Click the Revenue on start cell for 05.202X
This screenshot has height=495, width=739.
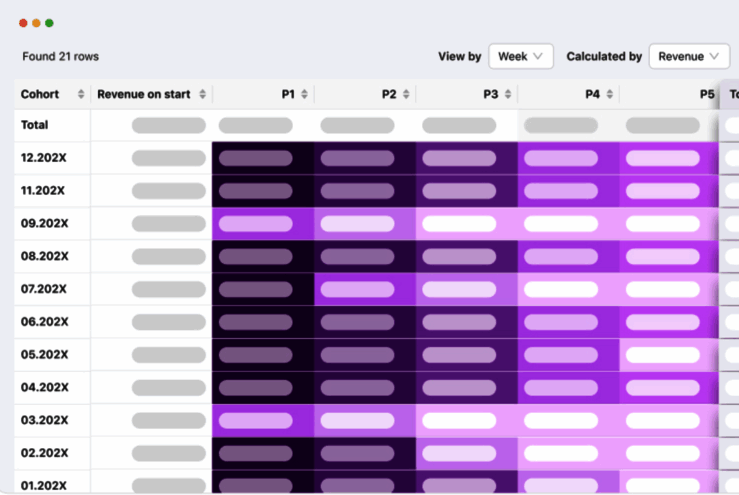168,355
